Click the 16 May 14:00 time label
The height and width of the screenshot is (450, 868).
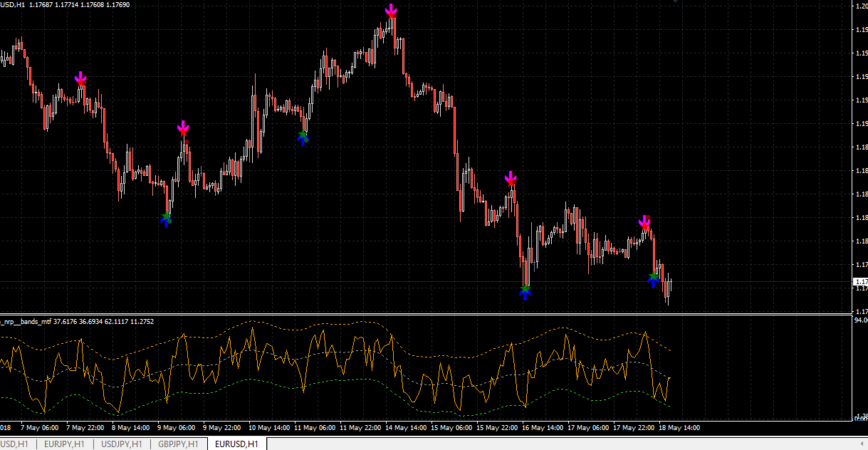coord(543,428)
